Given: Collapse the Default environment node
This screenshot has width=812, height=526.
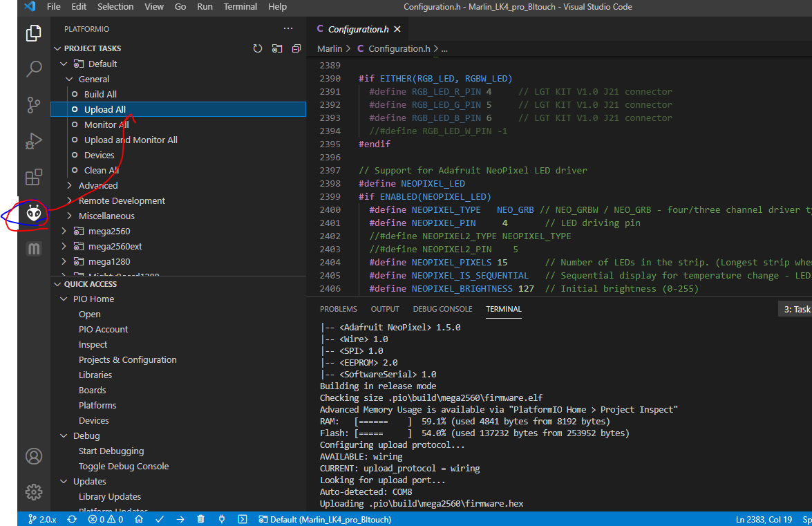Looking at the screenshot, I should [x=64, y=64].
